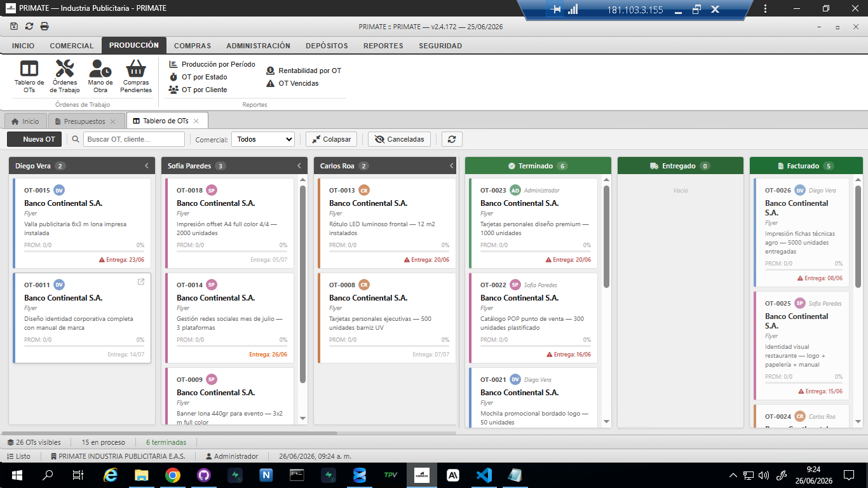Click the Entregado column header
The height and width of the screenshot is (488, 868).
click(x=680, y=166)
